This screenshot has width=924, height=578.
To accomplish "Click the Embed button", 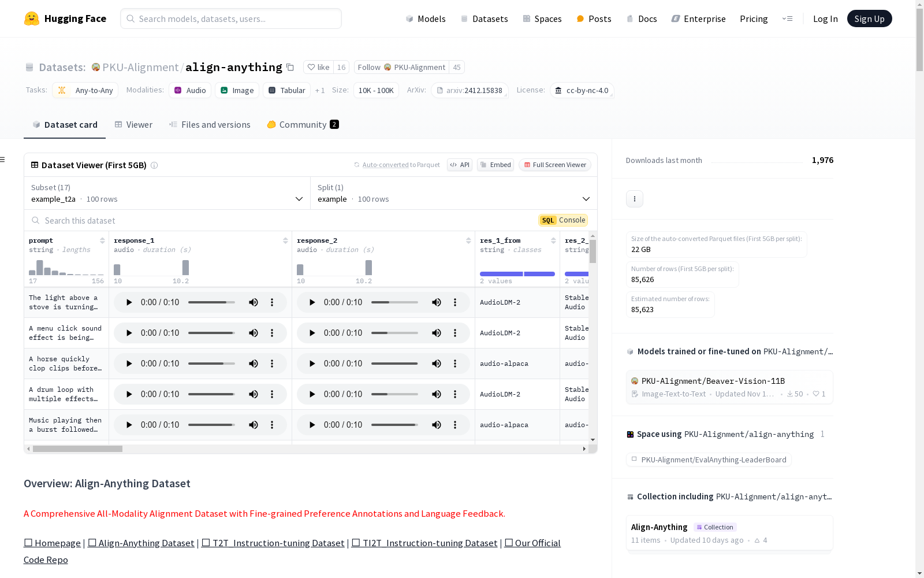I will pyautogui.click(x=495, y=165).
